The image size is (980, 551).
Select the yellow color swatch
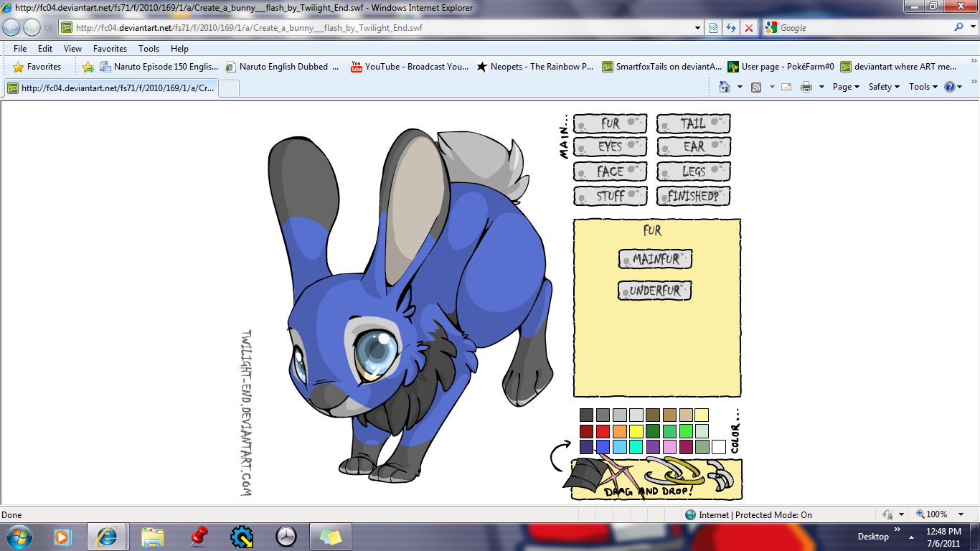[x=636, y=431]
